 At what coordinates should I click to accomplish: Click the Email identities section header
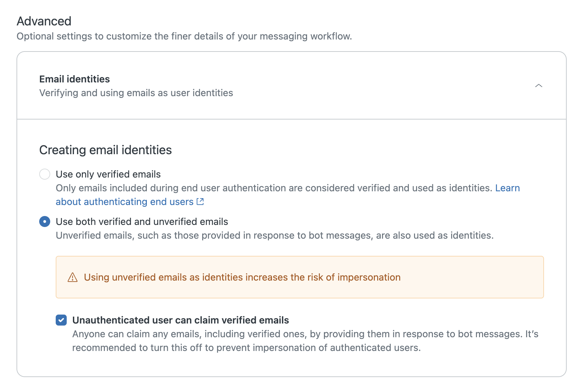pos(74,79)
